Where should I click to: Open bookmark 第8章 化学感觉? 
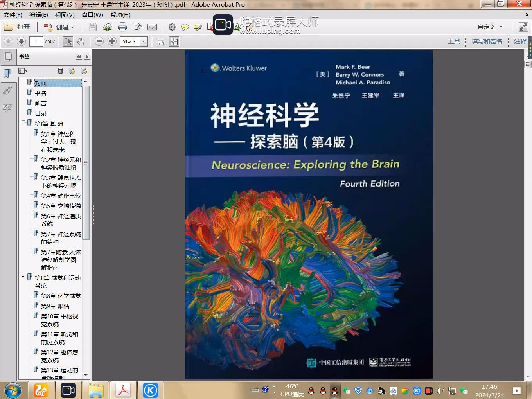point(61,296)
